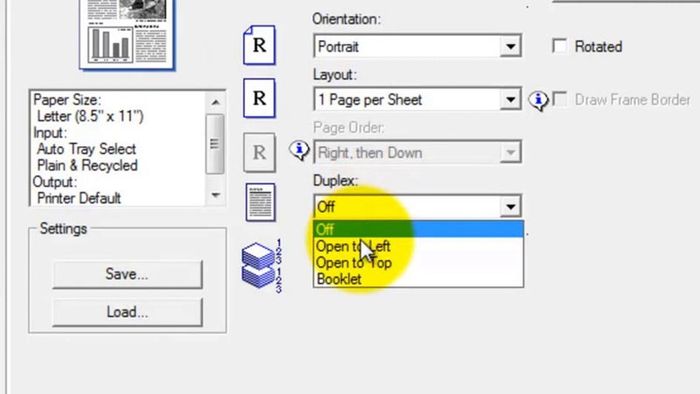Click the Orientation portrait R icon
Viewport: 700px width, 394px height.
[x=259, y=45]
